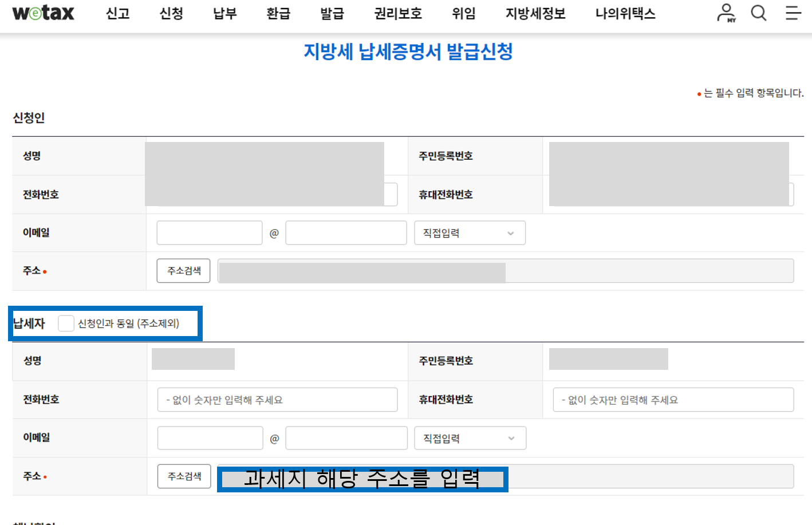The height and width of the screenshot is (525, 812).
Task: Select the 신청 menu item
Action: pos(170,14)
